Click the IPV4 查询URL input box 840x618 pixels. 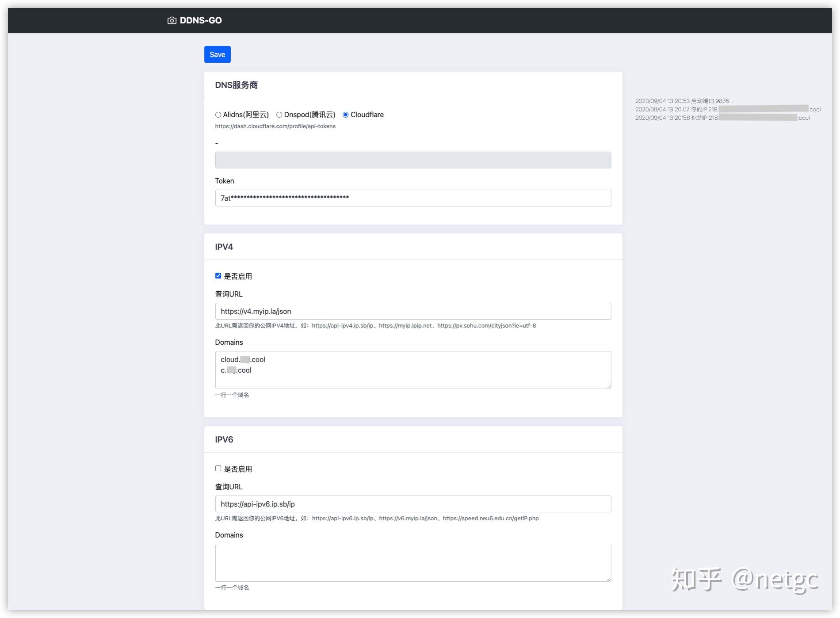tap(412, 311)
